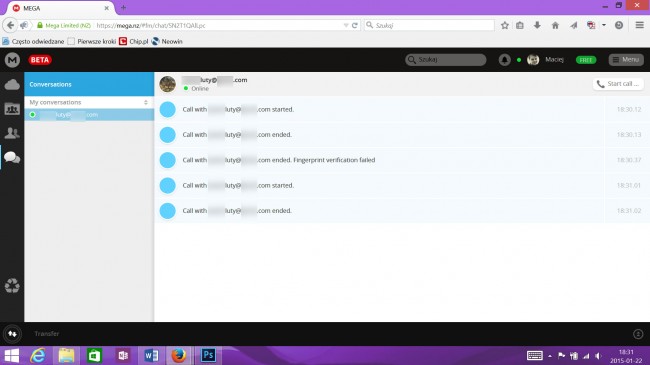Click the user avatar beside Maciej

tap(533, 60)
